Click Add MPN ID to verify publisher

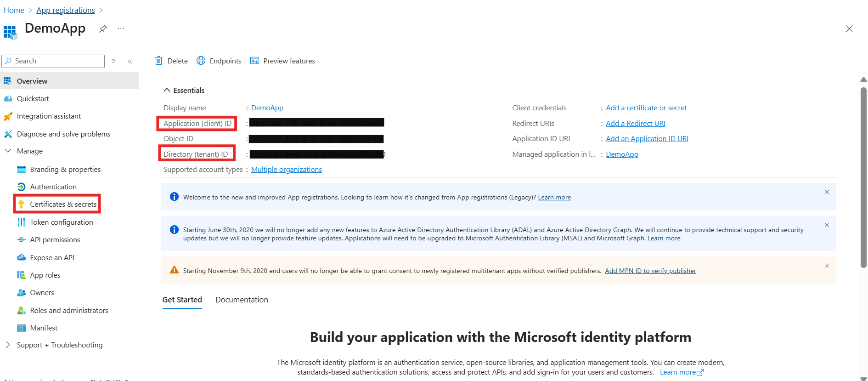650,271
